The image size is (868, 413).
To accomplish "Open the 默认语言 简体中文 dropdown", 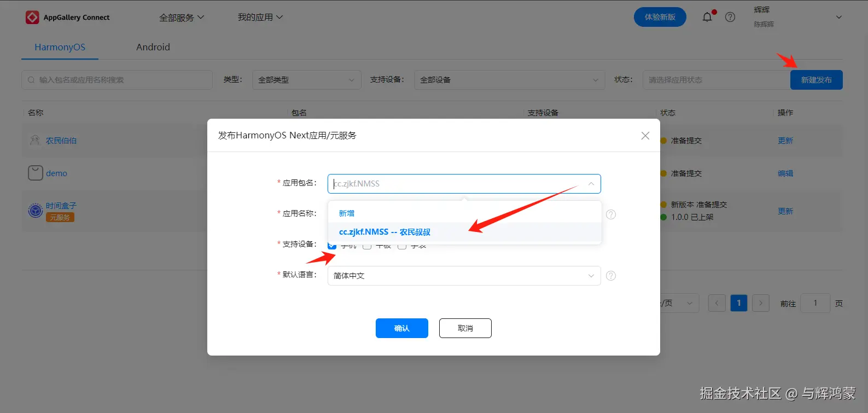I will pos(464,276).
